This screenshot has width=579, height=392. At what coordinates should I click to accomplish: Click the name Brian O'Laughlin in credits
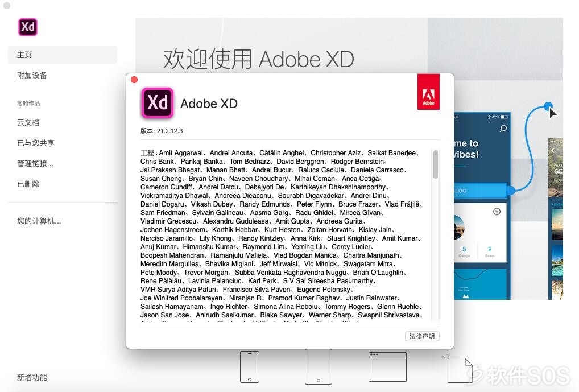coord(378,273)
